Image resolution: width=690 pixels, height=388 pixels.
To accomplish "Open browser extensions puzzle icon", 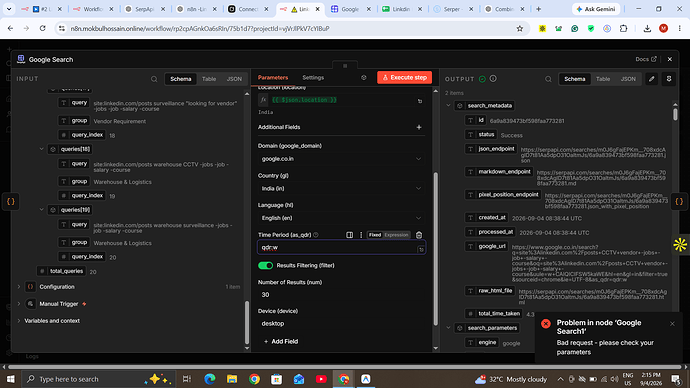I will click(624, 29).
